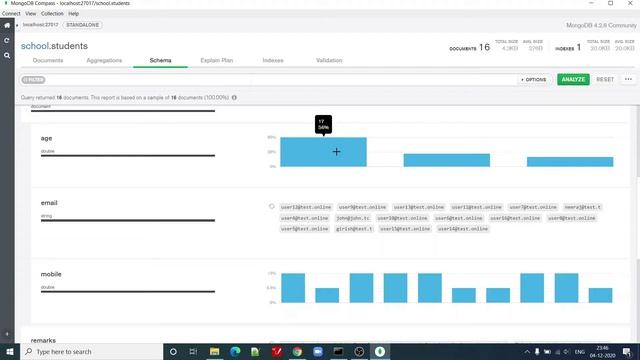Open the View menu
The height and width of the screenshot is (360, 640).
31,13
